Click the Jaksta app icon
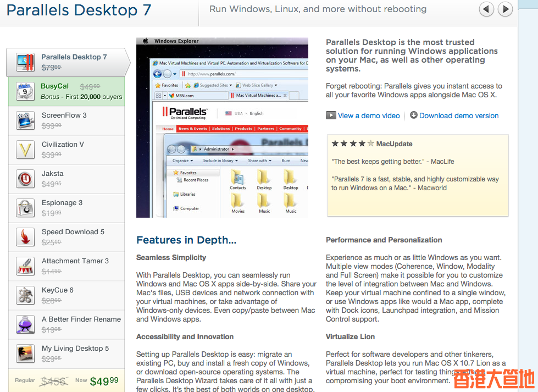The width and height of the screenshot is (538, 392). [25, 179]
